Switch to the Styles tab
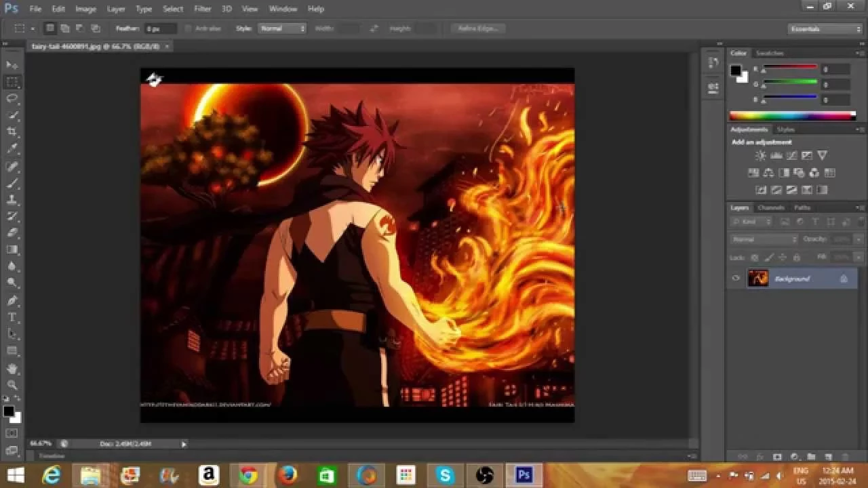Screen dimensions: 868x488 785,129
